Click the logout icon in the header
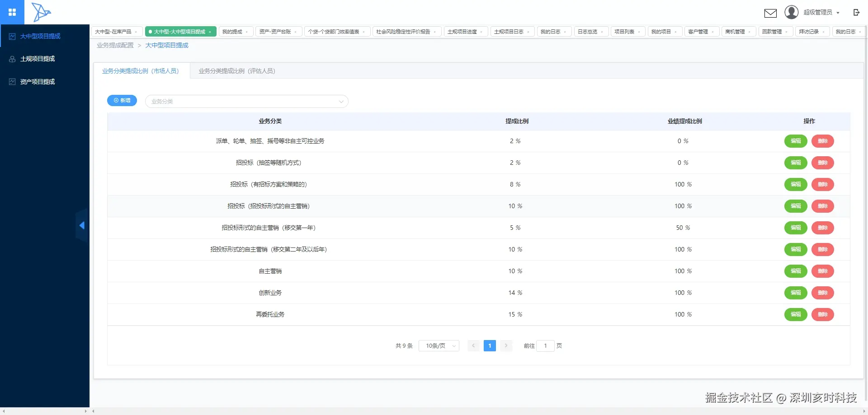868x415 pixels. point(856,12)
